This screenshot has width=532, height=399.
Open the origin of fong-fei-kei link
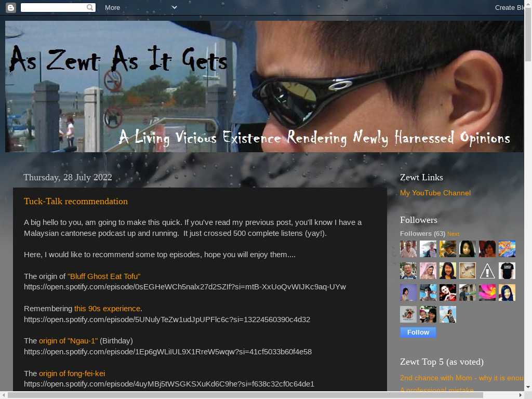pos(72,373)
